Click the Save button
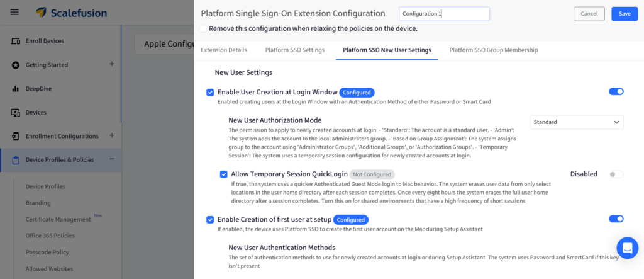Image resolution: width=644 pixels, height=279 pixels. (624, 14)
